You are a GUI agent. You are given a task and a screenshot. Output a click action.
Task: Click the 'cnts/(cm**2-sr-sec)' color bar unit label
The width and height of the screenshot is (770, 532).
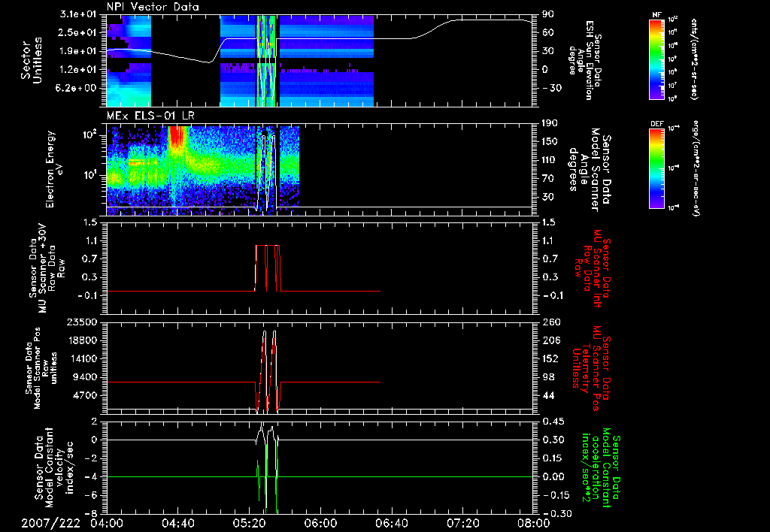[x=694, y=59]
